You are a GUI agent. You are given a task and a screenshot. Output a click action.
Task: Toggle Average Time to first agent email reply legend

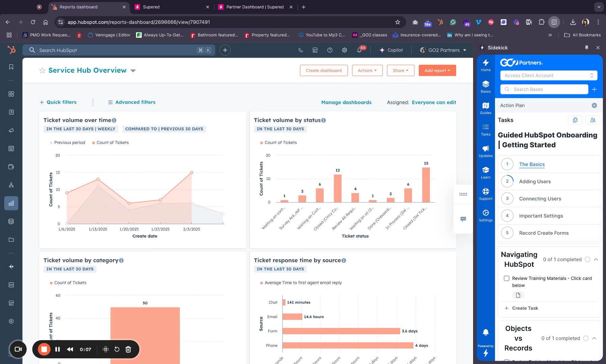[x=301, y=283]
